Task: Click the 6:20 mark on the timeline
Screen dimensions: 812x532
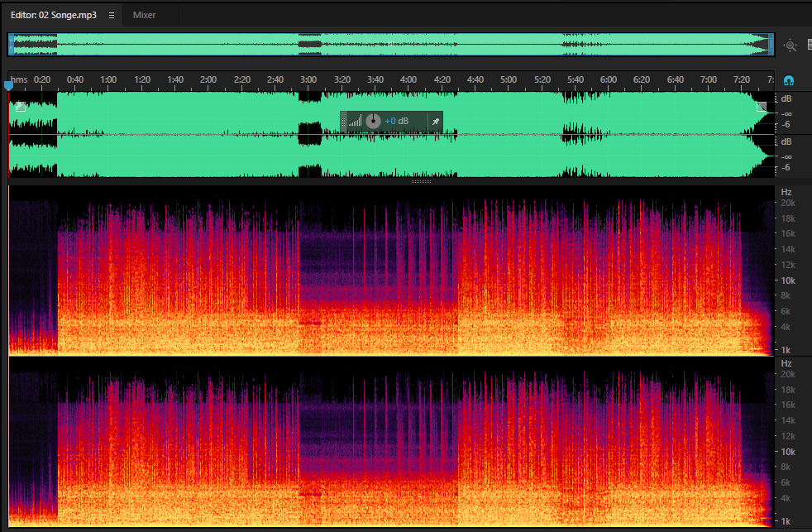Action: point(642,79)
